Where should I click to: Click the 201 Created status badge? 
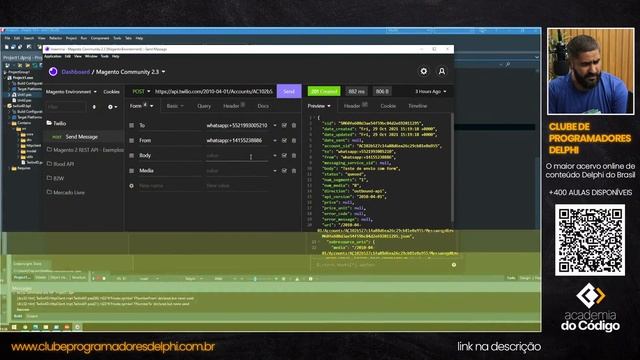pyautogui.click(x=324, y=91)
